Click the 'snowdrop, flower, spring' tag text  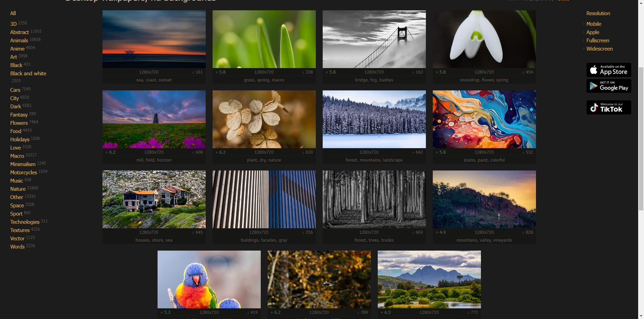click(484, 80)
